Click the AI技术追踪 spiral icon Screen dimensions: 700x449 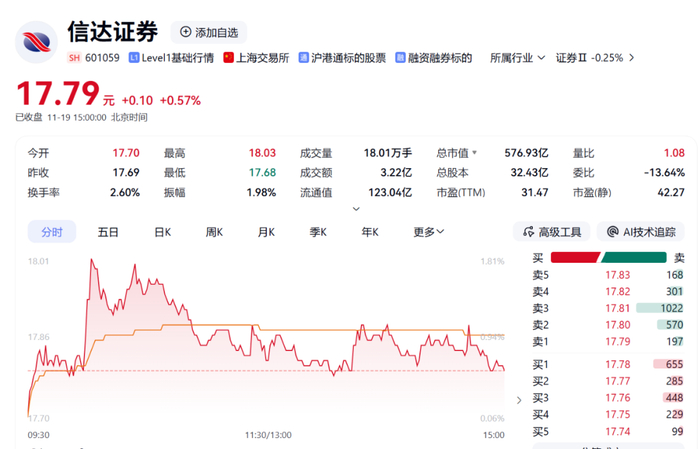[612, 232]
